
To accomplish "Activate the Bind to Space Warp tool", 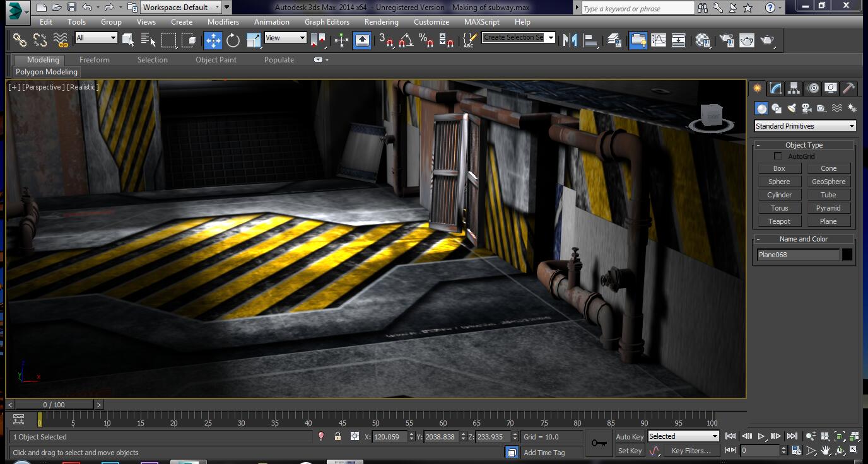I will tap(61, 40).
